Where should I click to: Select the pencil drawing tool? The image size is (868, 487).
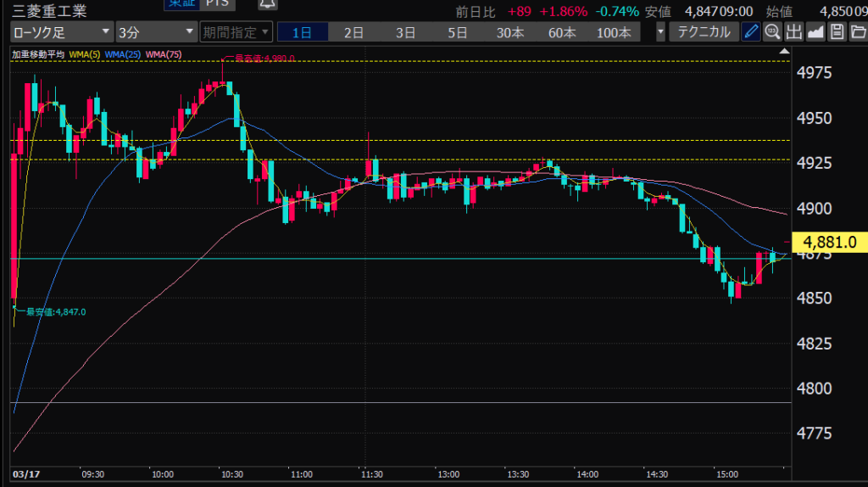pyautogui.click(x=751, y=33)
